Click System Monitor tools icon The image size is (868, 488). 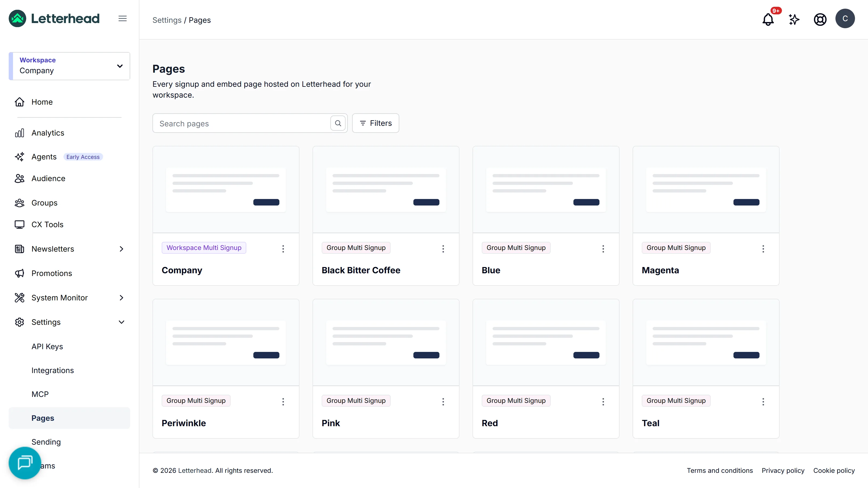pyautogui.click(x=20, y=298)
